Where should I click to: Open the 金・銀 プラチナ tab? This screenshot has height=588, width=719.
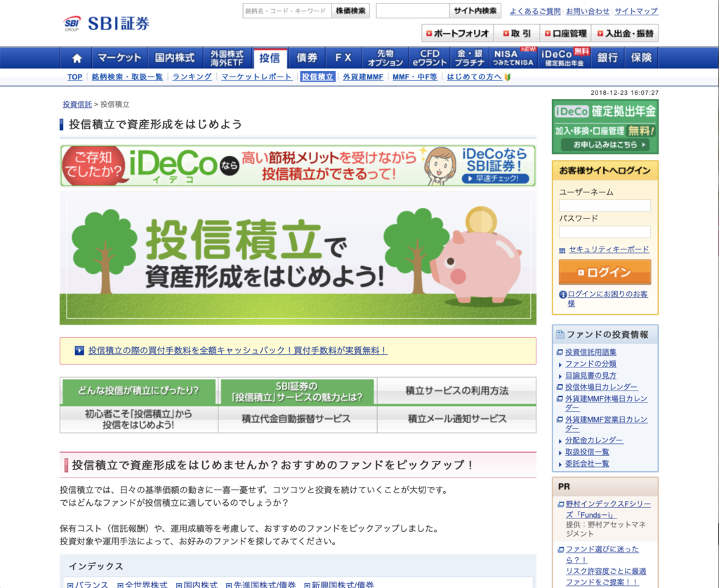coord(470,58)
